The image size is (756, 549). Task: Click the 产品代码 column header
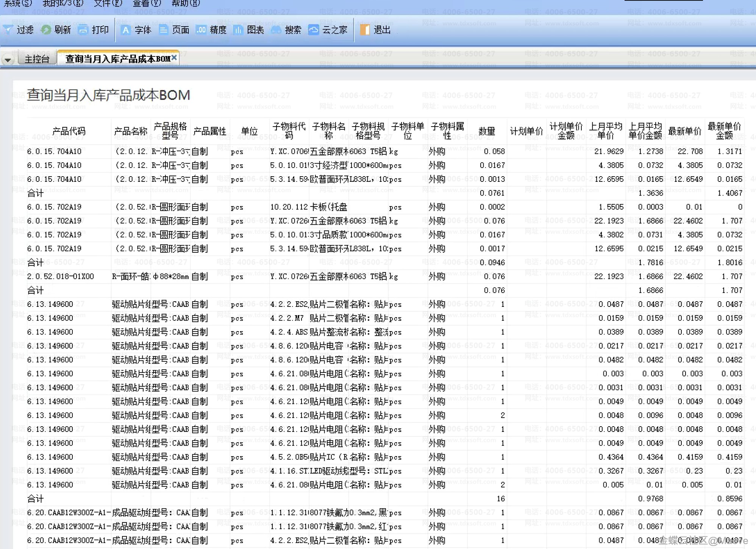[x=69, y=131]
